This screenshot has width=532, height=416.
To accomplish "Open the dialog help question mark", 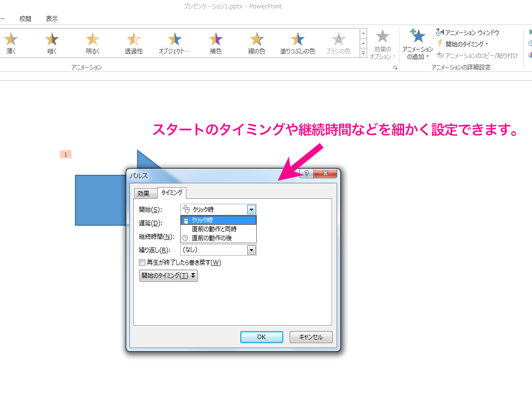I will tap(306, 173).
